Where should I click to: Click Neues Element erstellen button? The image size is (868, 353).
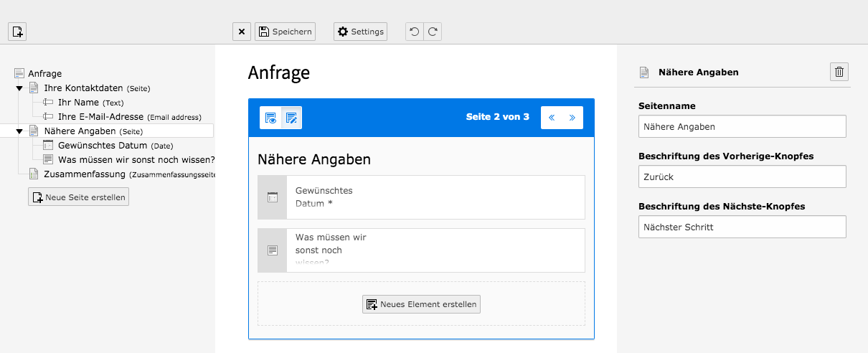(421, 304)
